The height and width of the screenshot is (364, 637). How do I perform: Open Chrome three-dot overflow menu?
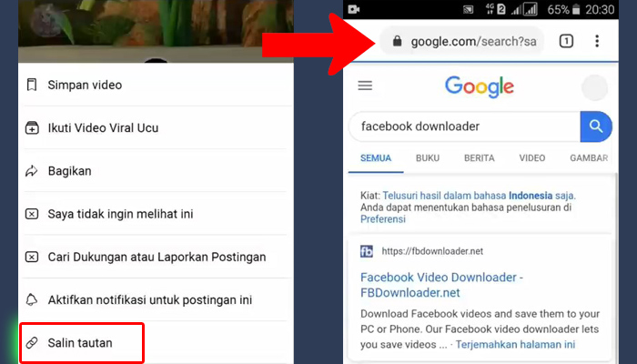point(597,41)
